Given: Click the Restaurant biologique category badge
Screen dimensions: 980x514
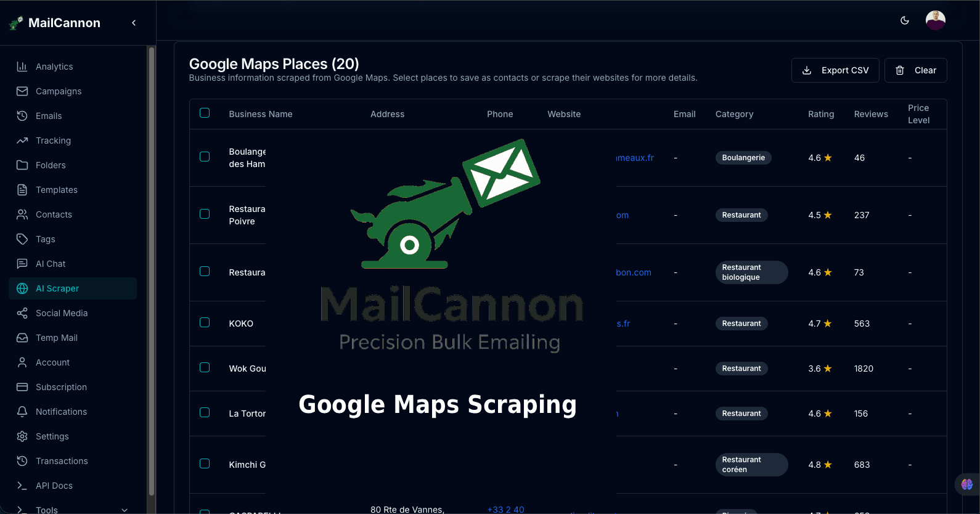Looking at the screenshot, I should (x=751, y=272).
